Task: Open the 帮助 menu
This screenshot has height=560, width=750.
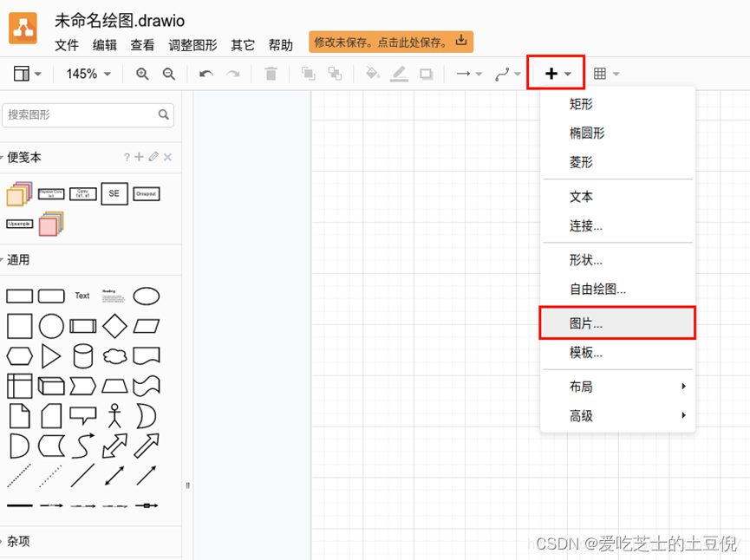Action: 281,45
